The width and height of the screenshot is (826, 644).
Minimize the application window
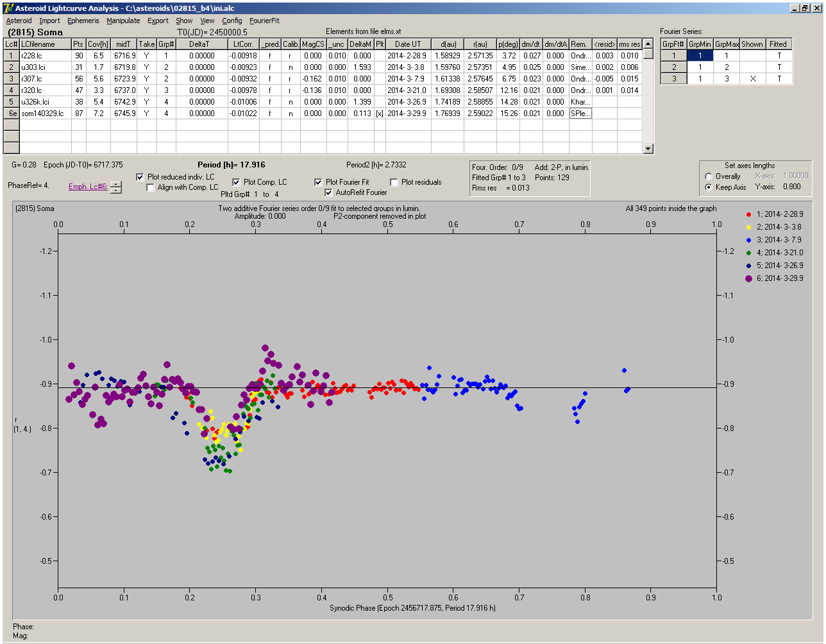[795, 8]
